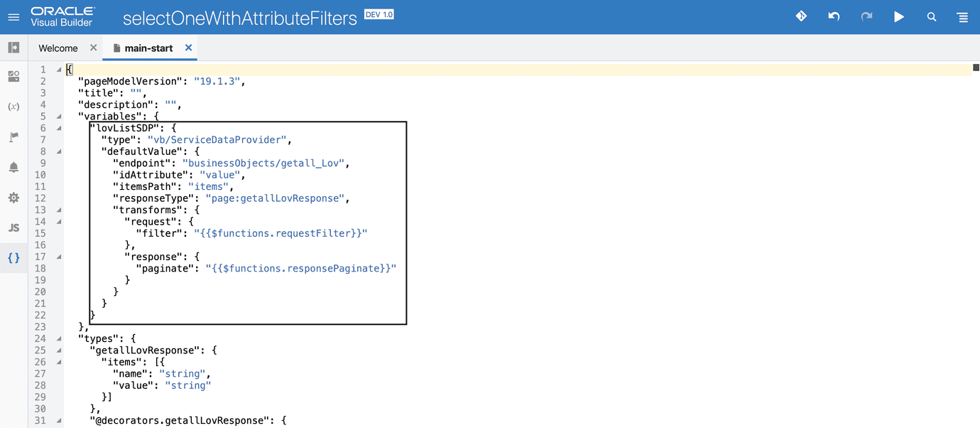
Task: Click the DEV 1.0 badge
Action: pyautogui.click(x=379, y=14)
